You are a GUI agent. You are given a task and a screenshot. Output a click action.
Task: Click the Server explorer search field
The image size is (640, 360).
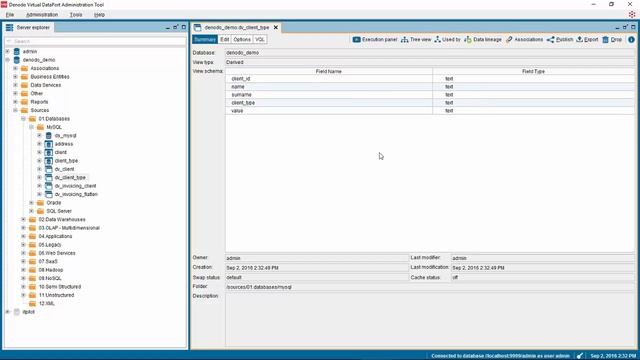coord(95,41)
